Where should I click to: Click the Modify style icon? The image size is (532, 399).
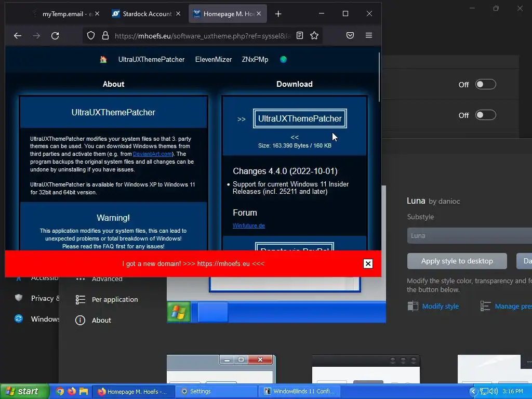click(413, 306)
